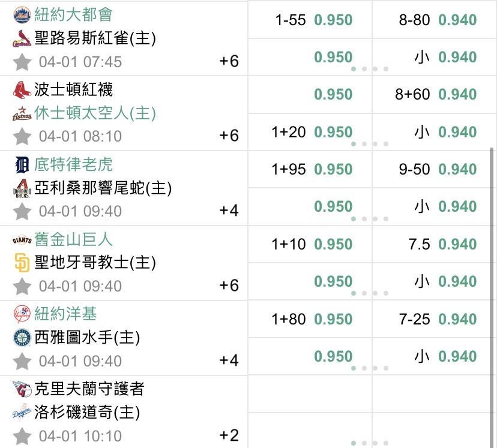This screenshot has height=448, width=497.
Task: Star the 04-01 08:10 Red Sox game
Action: click(22, 136)
